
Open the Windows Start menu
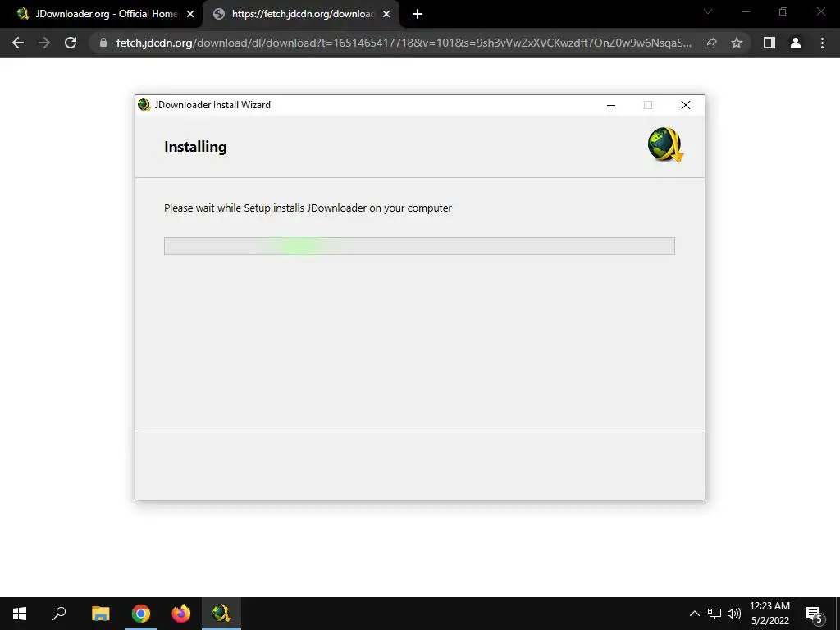pos(20,614)
